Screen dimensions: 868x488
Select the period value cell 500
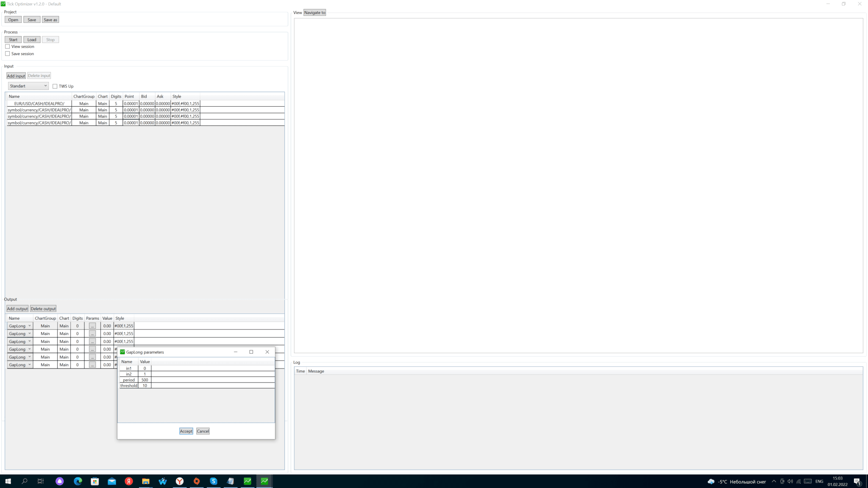point(145,380)
